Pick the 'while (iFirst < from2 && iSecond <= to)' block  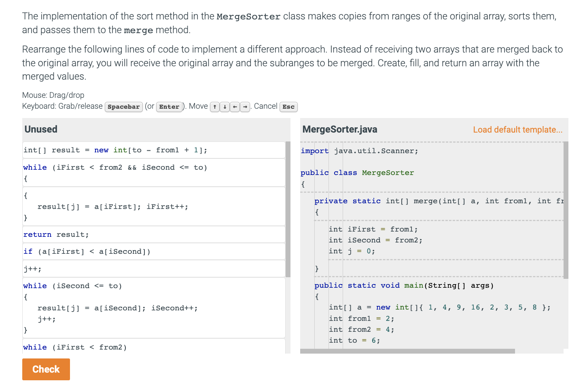[154, 173]
